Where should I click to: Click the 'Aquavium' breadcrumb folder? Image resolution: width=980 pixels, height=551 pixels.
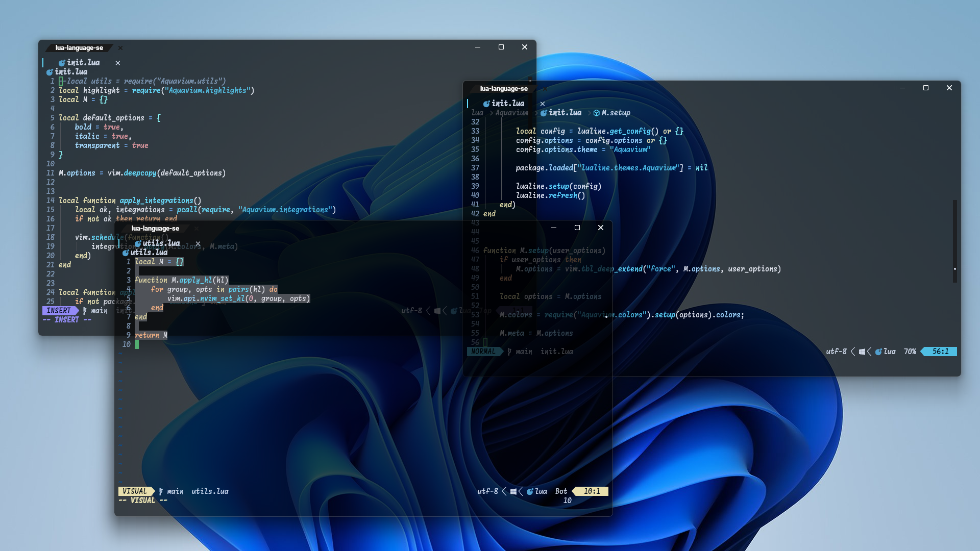click(512, 113)
